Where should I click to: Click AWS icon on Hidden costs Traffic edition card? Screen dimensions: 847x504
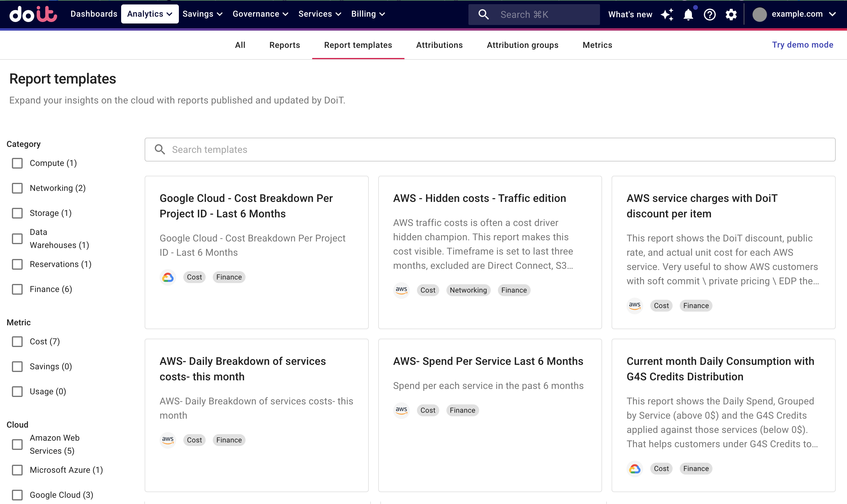pos(401,290)
